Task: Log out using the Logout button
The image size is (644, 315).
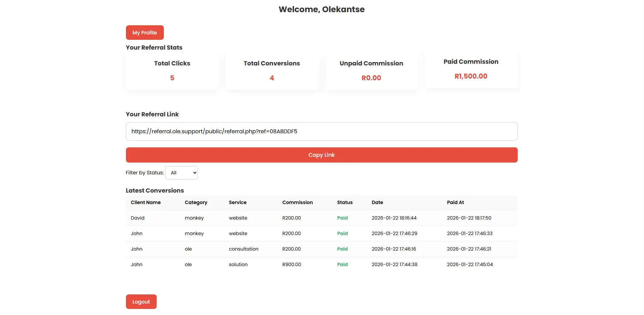Action: pyautogui.click(x=141, y=302)
